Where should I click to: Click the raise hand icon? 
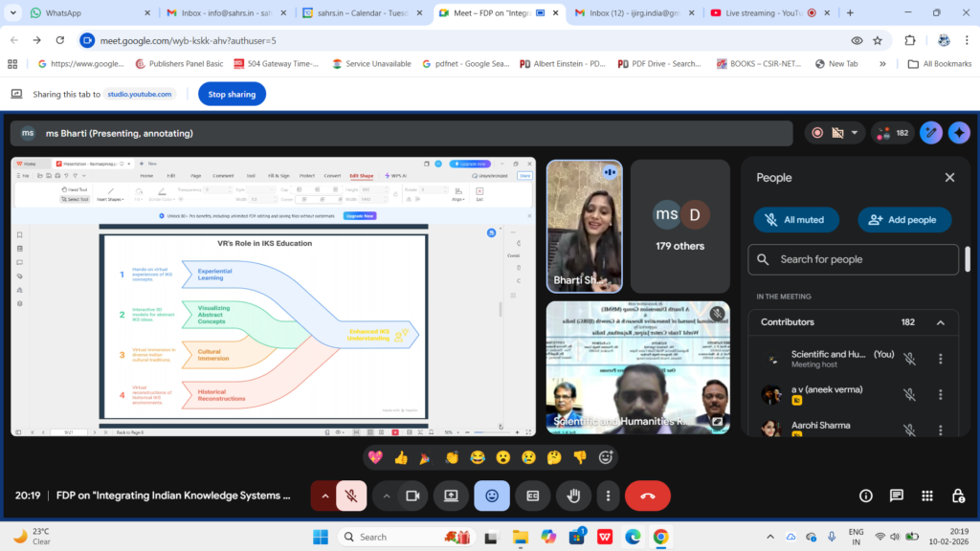click(573, 496)
